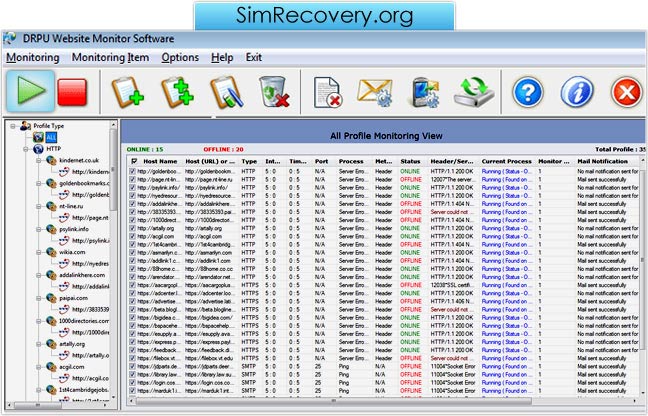The image size is (648, 416).
Task: Toggle the select-all checkbox in table header
Action: point(134,161)
